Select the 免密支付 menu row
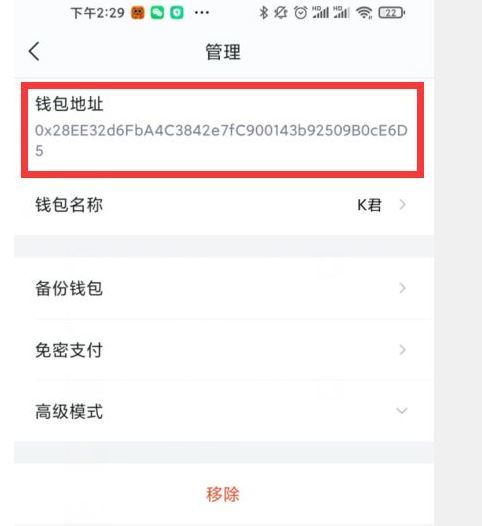482x526 pixels. (x=224, y=350)
